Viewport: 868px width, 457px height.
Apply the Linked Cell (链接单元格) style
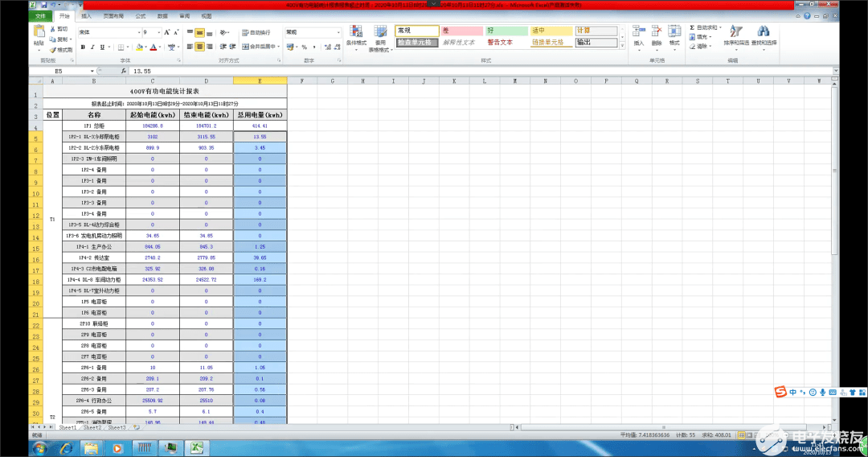click(551, 42)
